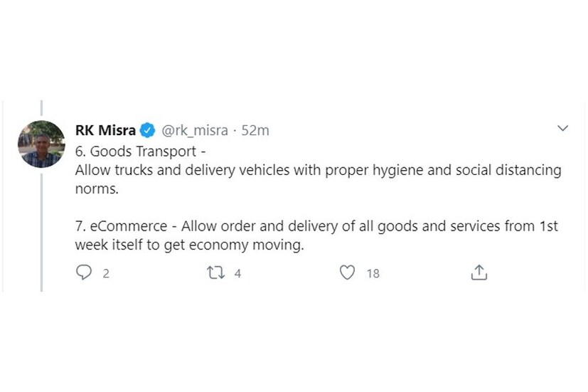Viewport: 588px width, 392px height.
Task: Click the like count of 18
Action: (x=373, y=273)
